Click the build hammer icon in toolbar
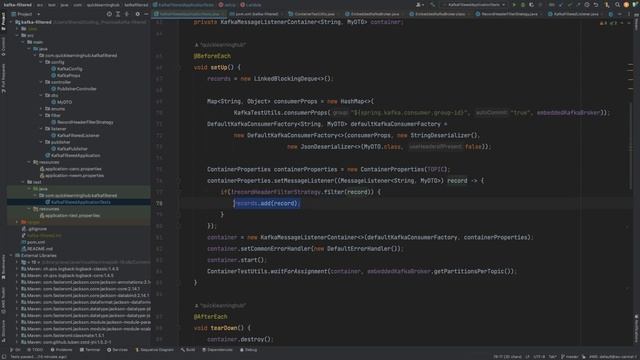Screen dimensions: 640x360 433,5
